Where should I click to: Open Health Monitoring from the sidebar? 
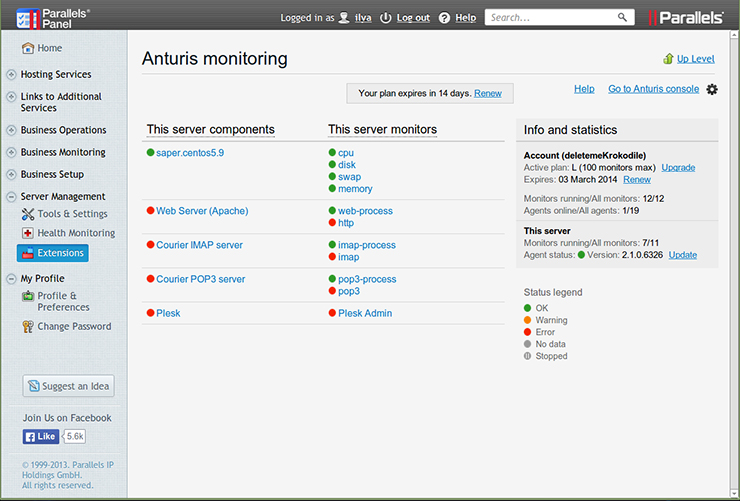[x=75, y=233]
